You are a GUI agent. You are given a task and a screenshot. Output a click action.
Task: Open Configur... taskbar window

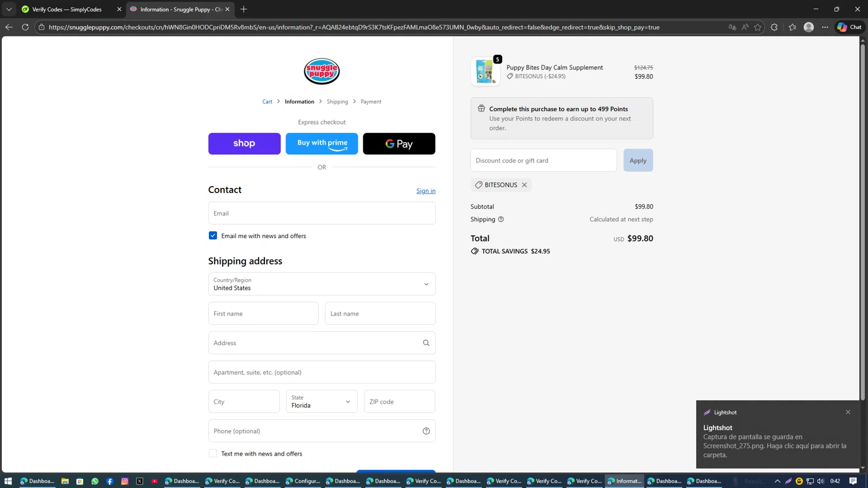pos(303,481)
